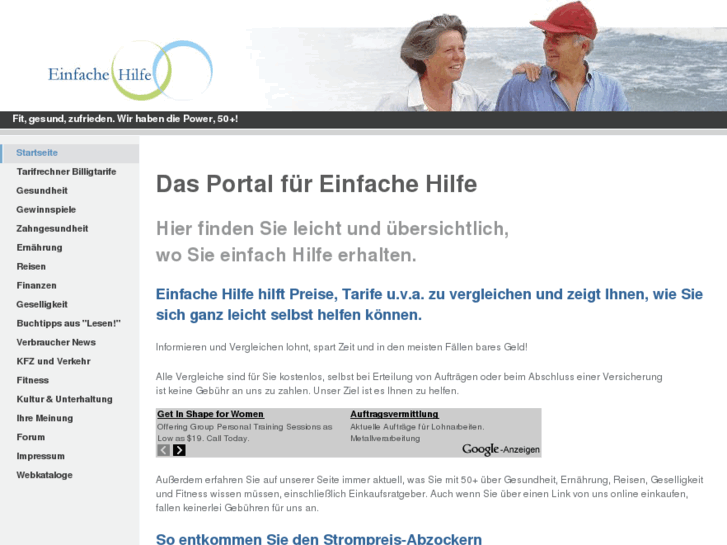
Task: Click the text Offering Group Personal Training Sessions
Action: pos(244,432)
